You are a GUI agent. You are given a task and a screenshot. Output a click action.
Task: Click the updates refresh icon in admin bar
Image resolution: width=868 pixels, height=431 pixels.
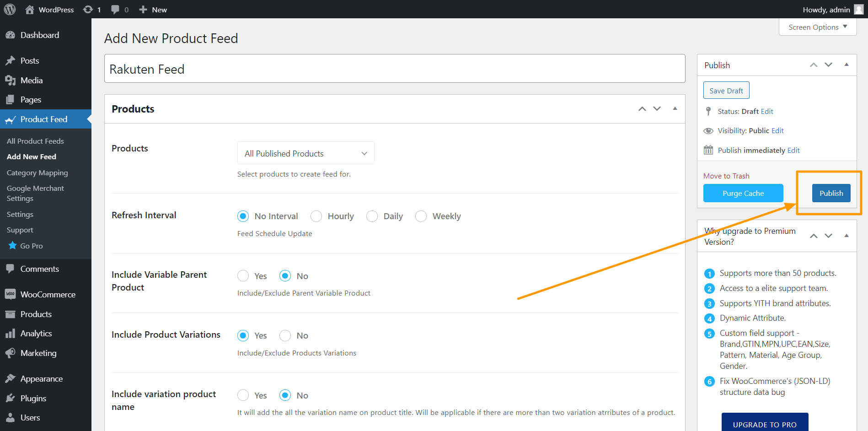click(87, 9)
